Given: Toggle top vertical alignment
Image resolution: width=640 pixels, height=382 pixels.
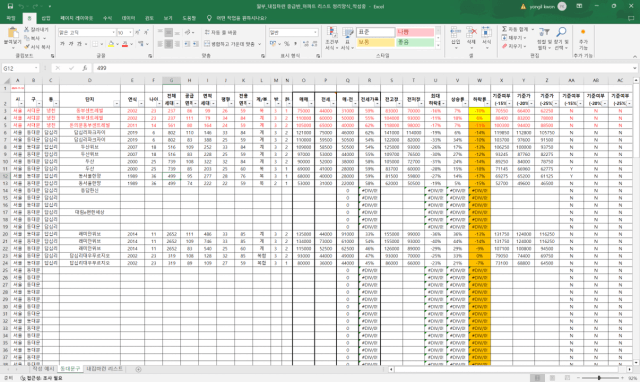Looking at the screenshot, I should (x=160, y=32).
